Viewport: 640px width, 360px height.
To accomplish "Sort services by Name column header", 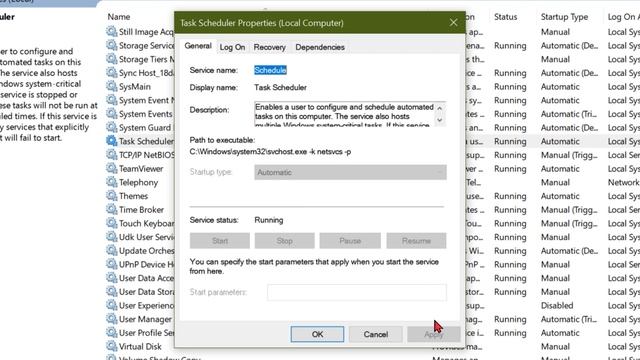I will [x=119, y=17].
